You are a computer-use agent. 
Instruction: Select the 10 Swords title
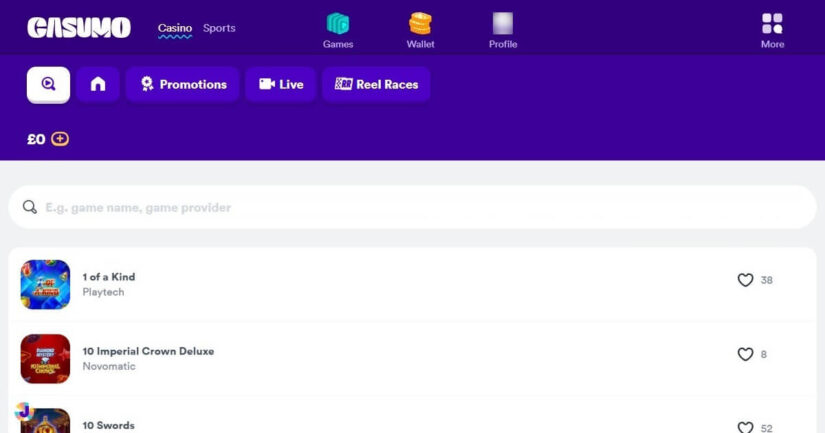pos(108,425)
